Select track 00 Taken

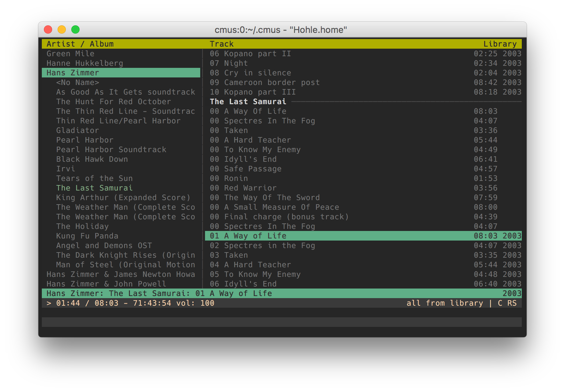pyautogui.click(x=363, y=130)
